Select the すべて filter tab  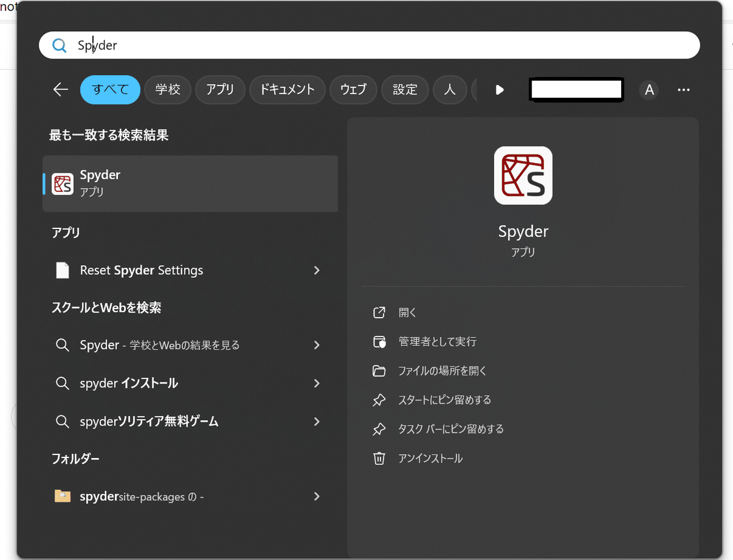coord(110,90)
